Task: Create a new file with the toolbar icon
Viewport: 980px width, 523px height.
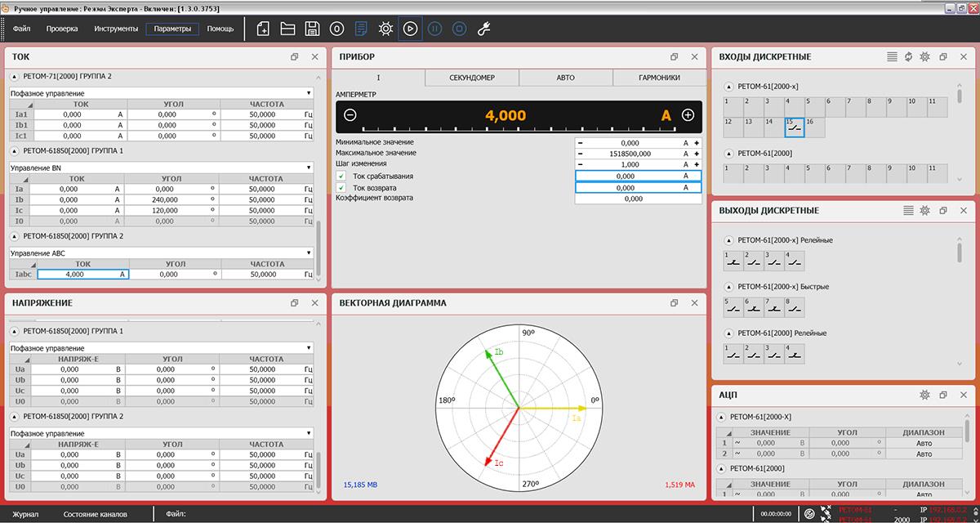Action: (x=263, y=29)
